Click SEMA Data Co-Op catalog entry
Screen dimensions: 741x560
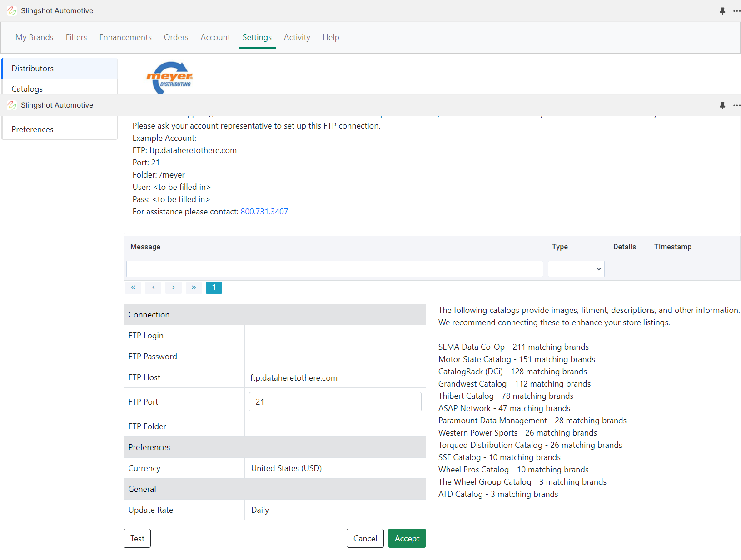pyautogui.click(x=513, y=347)
